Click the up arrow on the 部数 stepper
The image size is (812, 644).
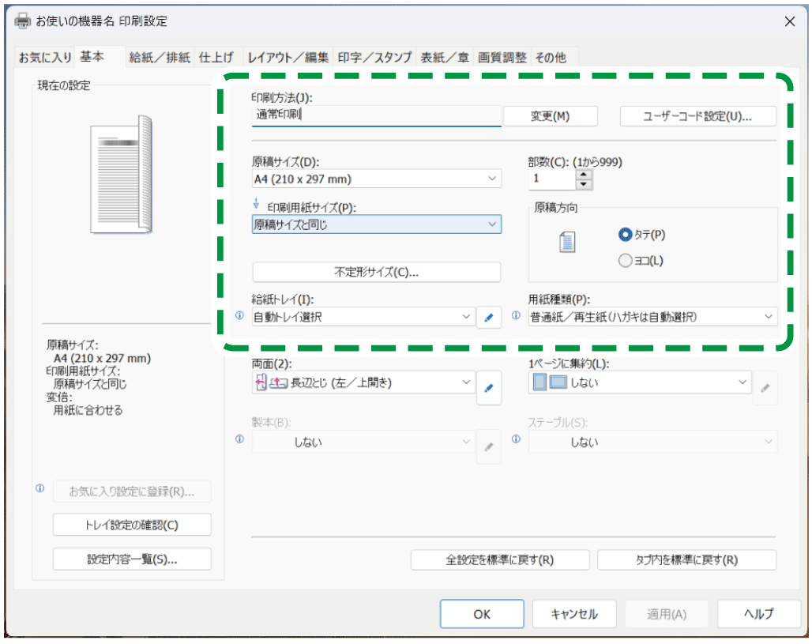tap(584, 175)
